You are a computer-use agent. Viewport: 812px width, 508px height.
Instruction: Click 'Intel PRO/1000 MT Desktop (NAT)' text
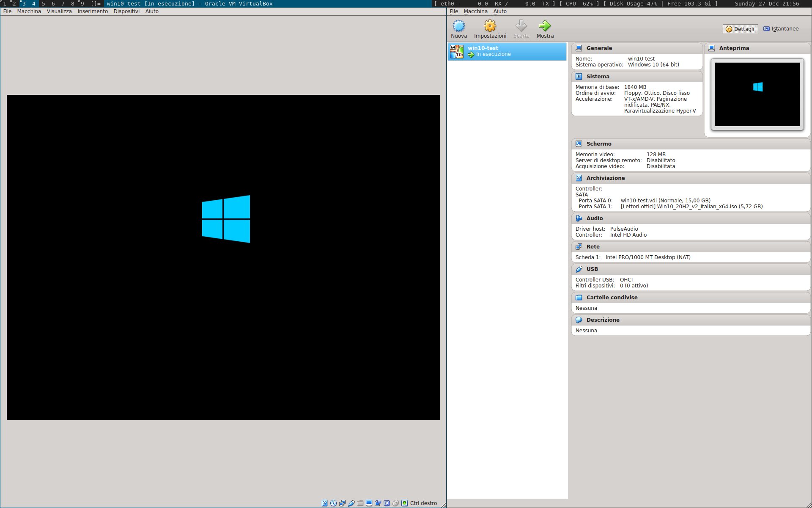(x=648, y=257)
